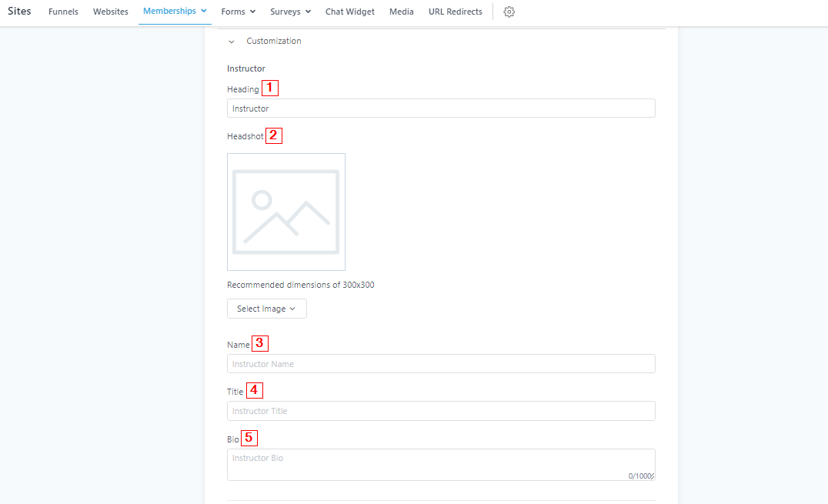Open the Select Image dropdown
Viewport: 828px width, 504px height.
coord(266,309)
